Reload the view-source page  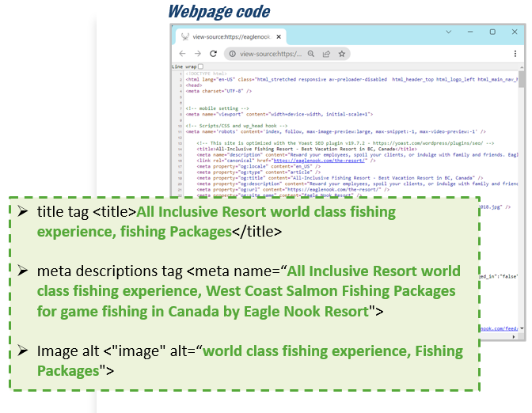(x=213, y=54)
